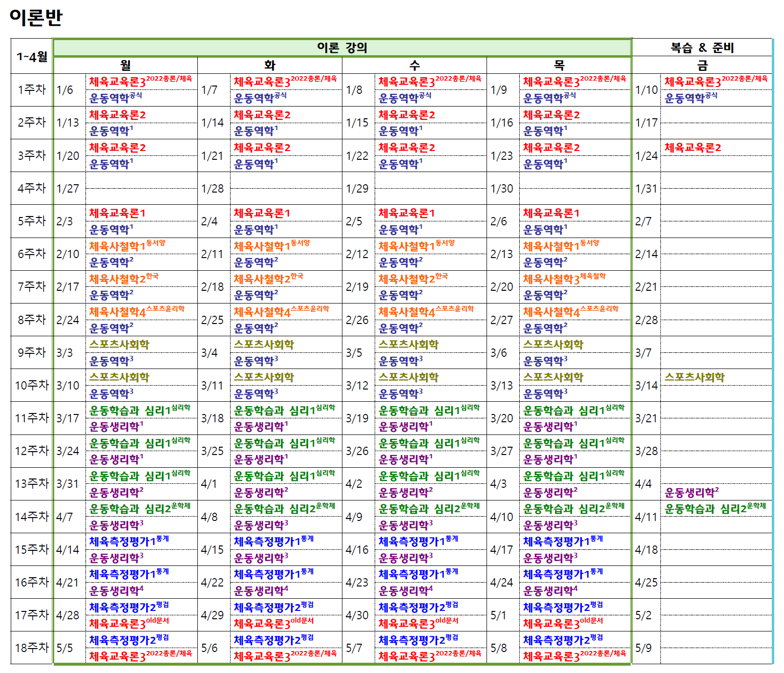Select the 수 column header
The image size is (784, 673).
tap(414, 65)
